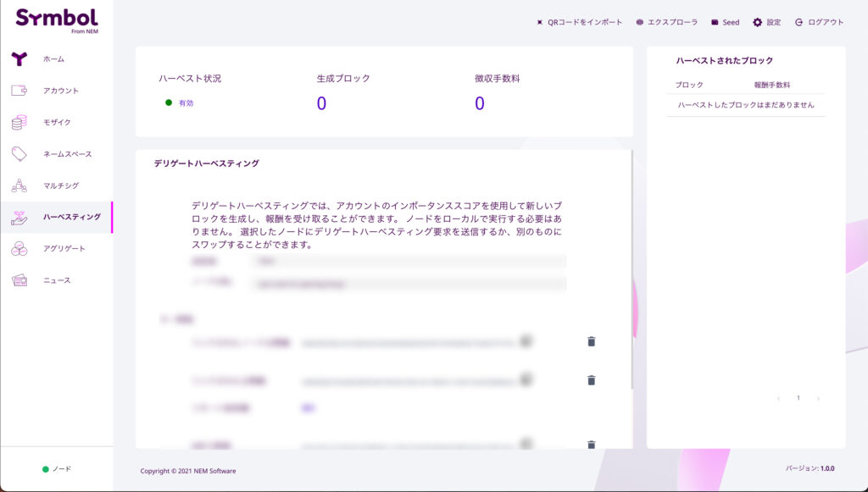Select the ホーム sidebar icon
868x492 pixels.
pos(19,59)
